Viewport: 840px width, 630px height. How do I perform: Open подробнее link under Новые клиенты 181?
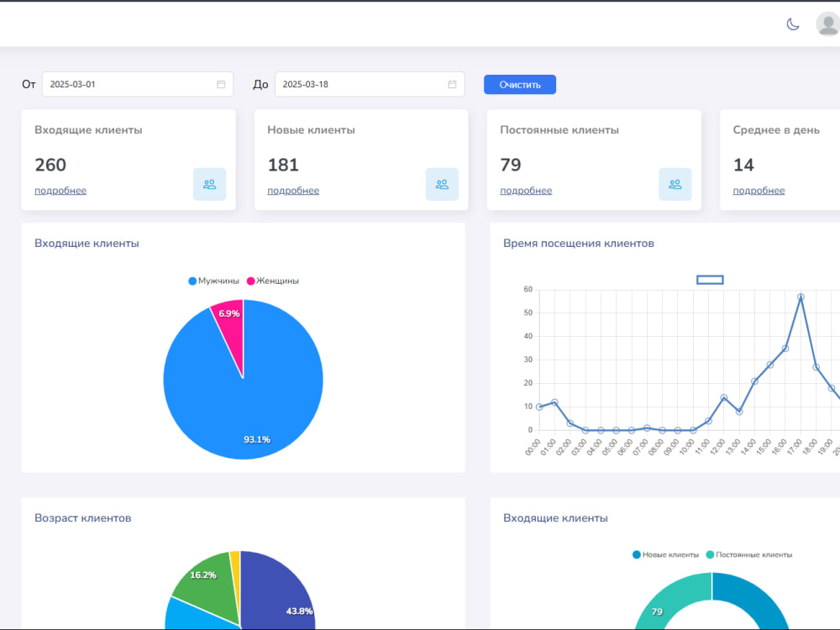click(x=293, y=191)
